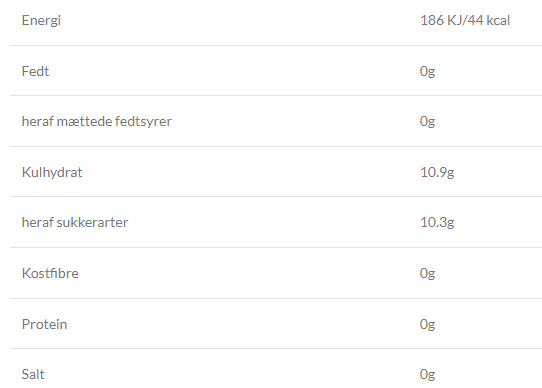The width and height of the screenshot is (542, 388).
Task: Click the empty space in Protein row
Action: [243, 324]
